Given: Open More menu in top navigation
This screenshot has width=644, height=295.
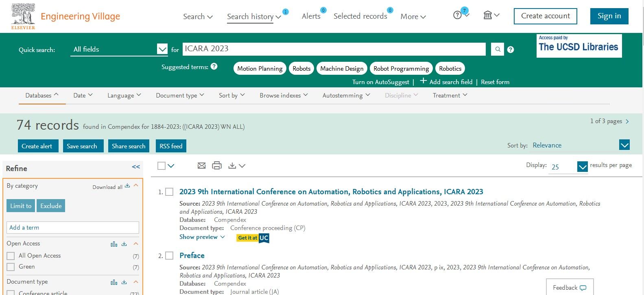Looking at the screenshot, I should [x=413, y=17].
